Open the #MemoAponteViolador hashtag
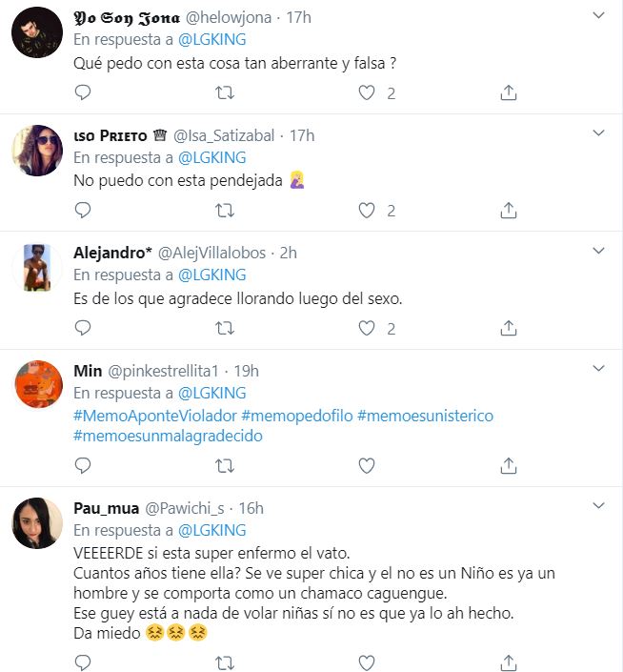623x672 pixels. pyautogui.click(x=154, y=417)
